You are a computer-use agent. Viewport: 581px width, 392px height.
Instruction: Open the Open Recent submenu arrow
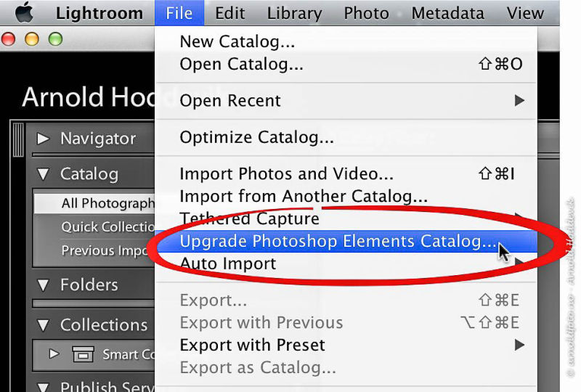click(x=519, y=100)
